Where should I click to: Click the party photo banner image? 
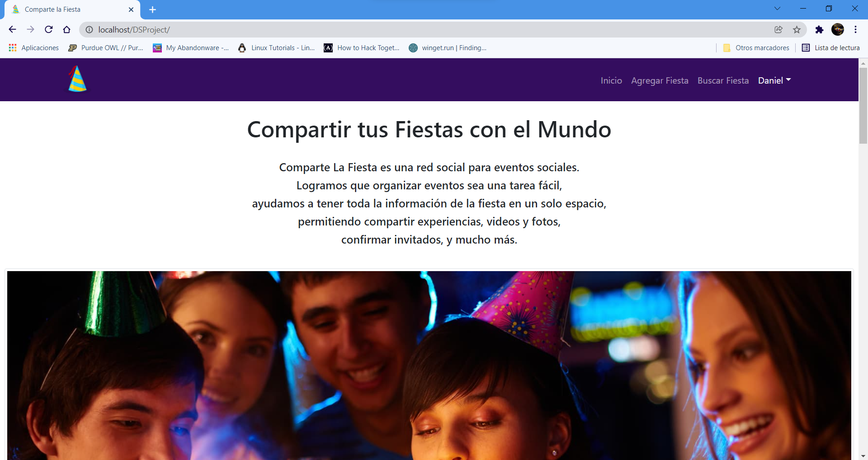click(x=429, y=365)
